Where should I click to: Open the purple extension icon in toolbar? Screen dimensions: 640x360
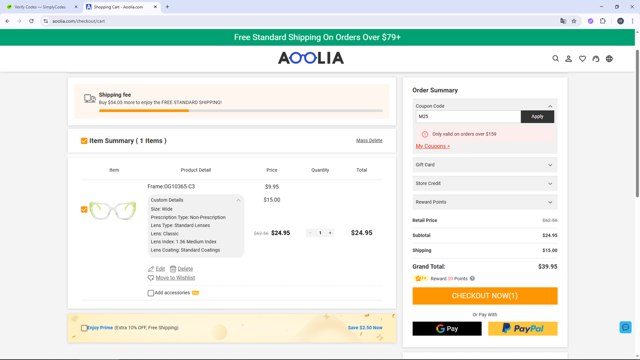coord(590,21)
